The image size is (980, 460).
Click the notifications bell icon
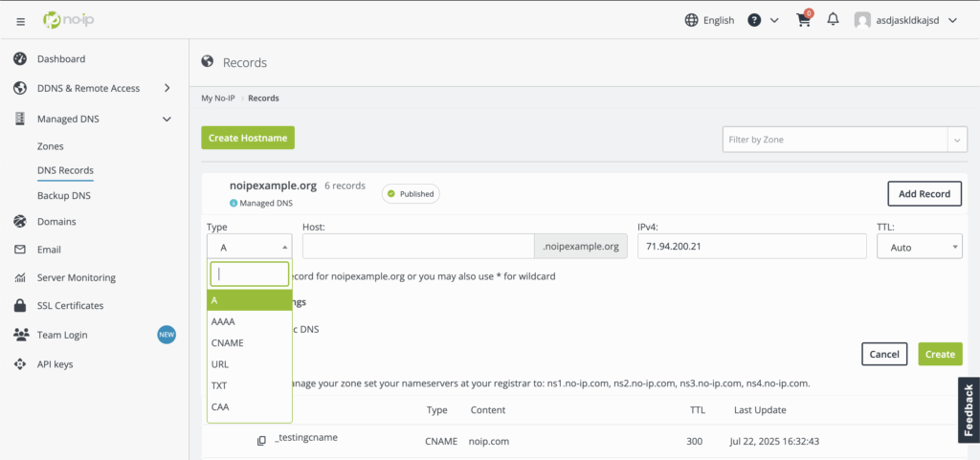pyautogui.click(x=833, y=20)
